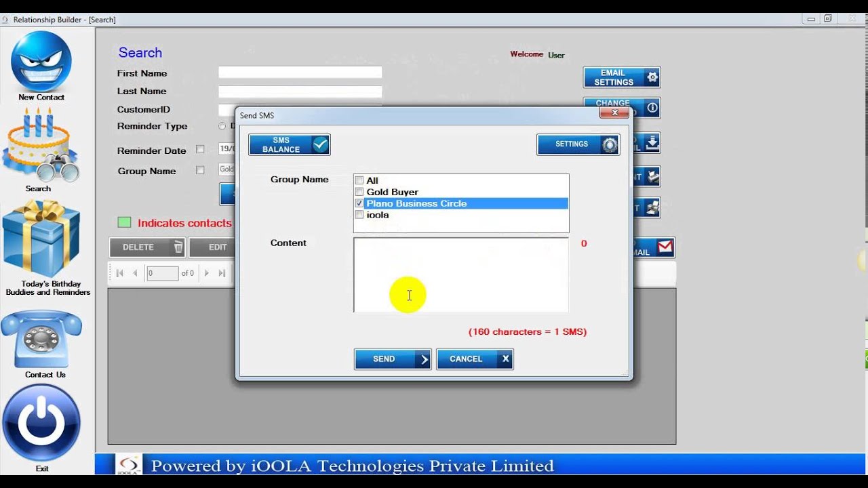The width and height of the screenshot is (868, 488).
Task: Restore the application window
Action: point(828,19)
